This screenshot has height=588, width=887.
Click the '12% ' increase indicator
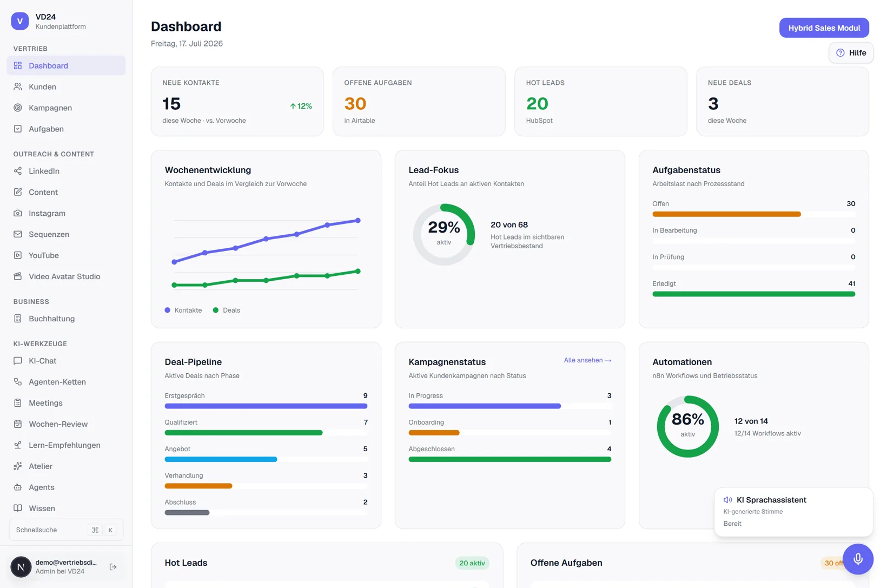tap(301, 106)
